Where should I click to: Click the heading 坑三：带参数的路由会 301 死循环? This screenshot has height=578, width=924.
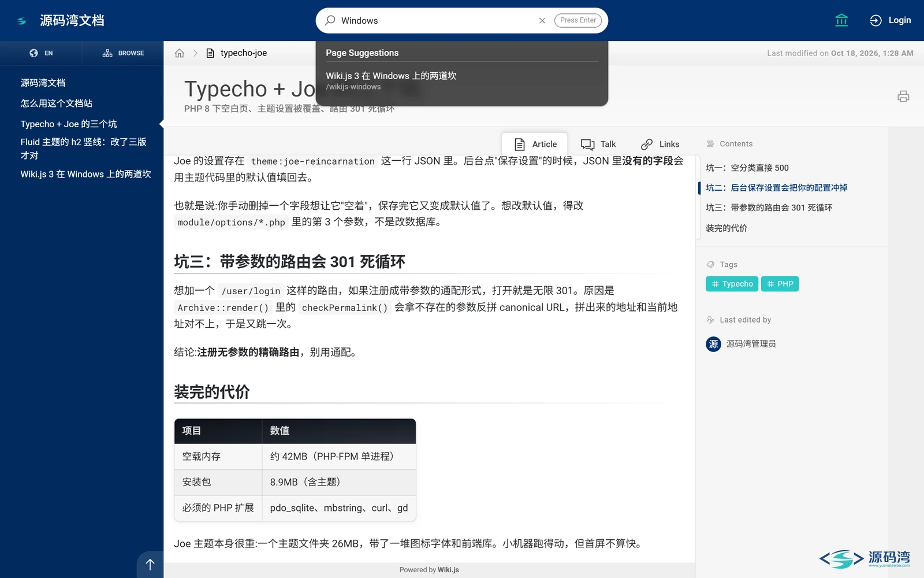tap(289, 262)
